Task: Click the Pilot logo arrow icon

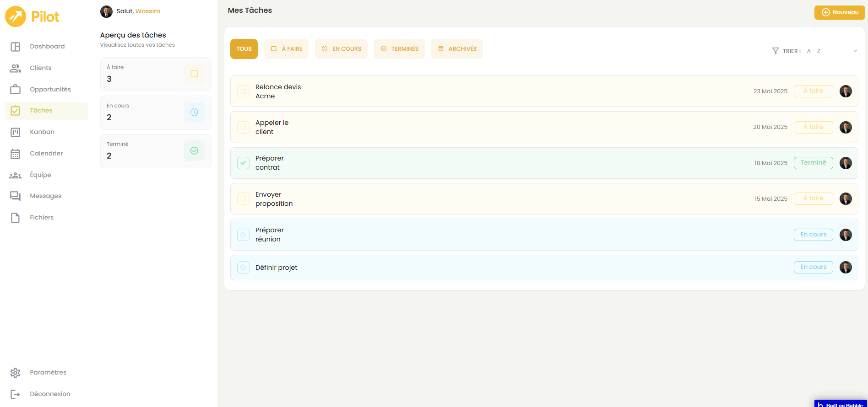Action: pyautogui.click(x=16, y=17)
